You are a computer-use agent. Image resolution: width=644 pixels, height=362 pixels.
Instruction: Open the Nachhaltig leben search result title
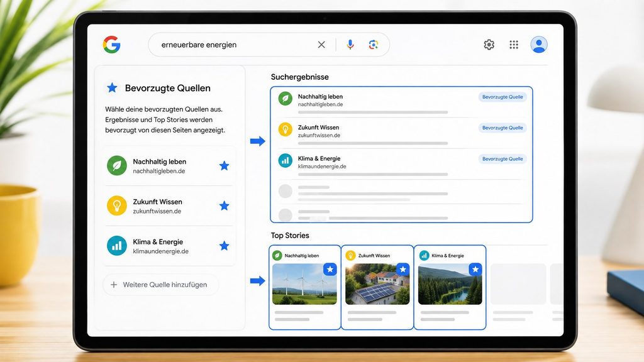(x=320, y=96)
